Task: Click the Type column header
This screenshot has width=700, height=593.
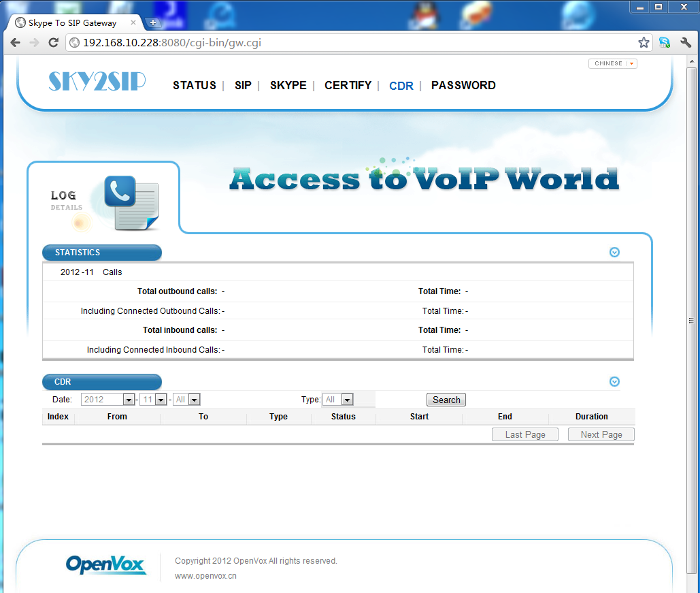Action: [278, 417]
